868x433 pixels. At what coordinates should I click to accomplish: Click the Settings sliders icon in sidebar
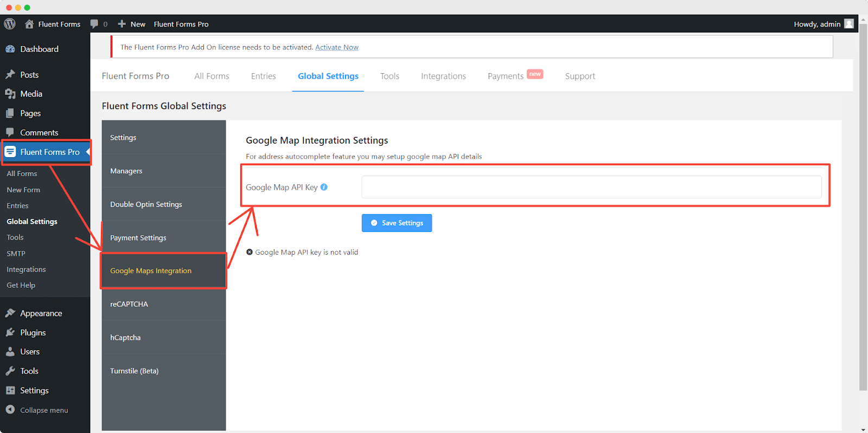click(10, 390)
